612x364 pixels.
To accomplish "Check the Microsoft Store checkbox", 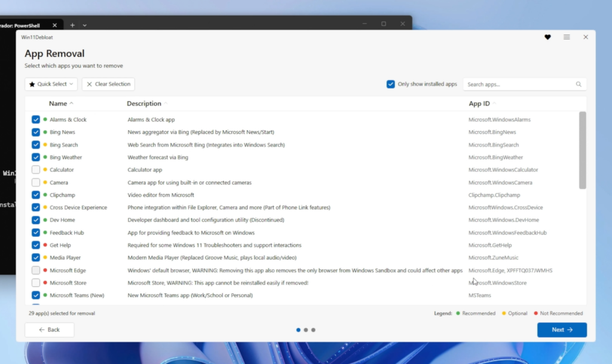I will (35, 283).
